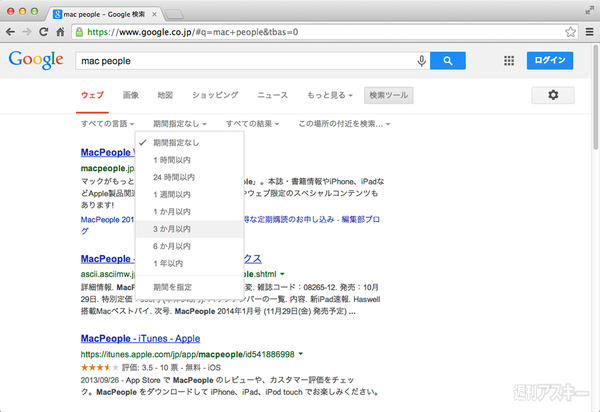Choose 1 年以内 from the menu
The width and height of the screenshot is (600, 412).
coord(189,263)
